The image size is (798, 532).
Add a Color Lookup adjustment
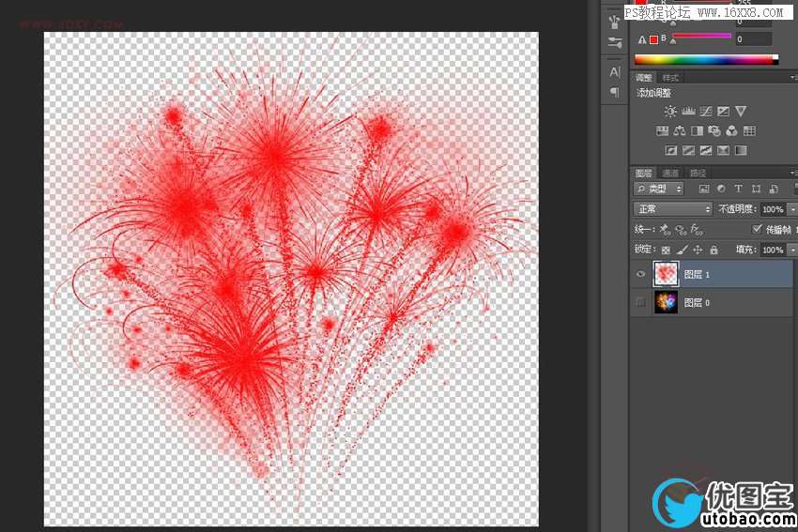tap(749, 131)
